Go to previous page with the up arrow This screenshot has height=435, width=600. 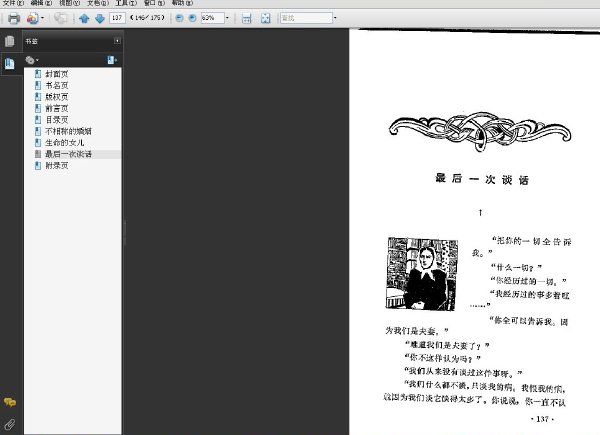[x=84, y=18]
